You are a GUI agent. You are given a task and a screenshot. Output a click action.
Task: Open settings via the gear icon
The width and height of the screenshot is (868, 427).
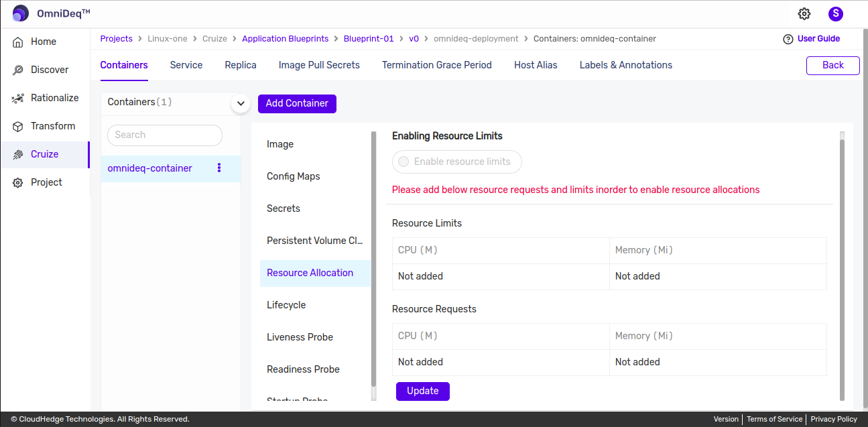coord(804,14)
